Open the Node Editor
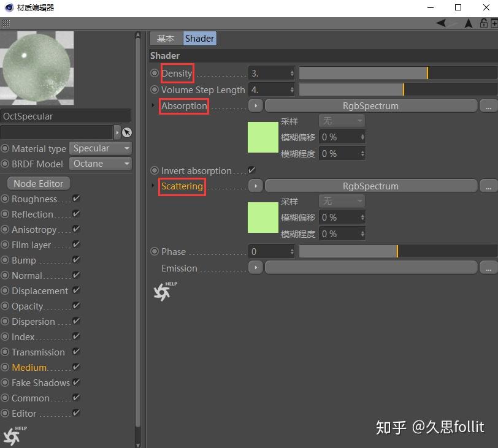 pos(38,183)
